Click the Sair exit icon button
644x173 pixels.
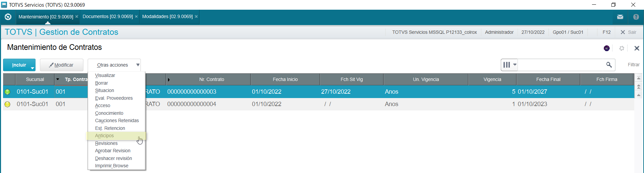tap(628, 32)
